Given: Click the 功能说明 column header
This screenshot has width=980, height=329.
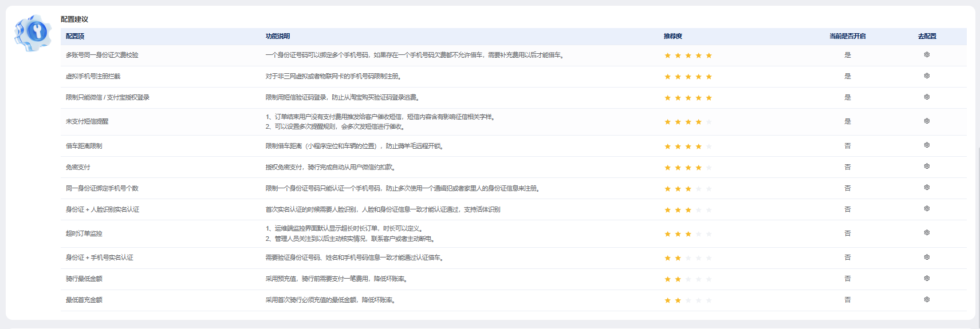Looking at the screenshot, I should click(278, 36).
